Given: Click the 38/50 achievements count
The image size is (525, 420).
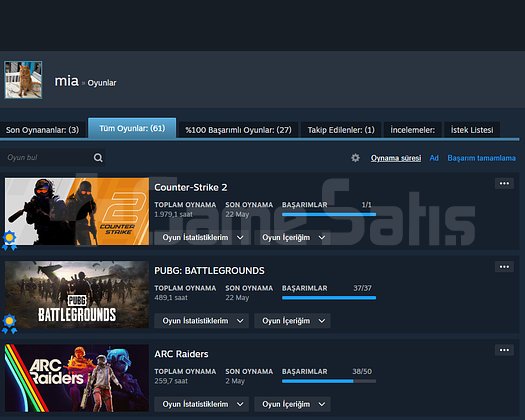Looking at the screenshot, I should (x=362, y=371).
